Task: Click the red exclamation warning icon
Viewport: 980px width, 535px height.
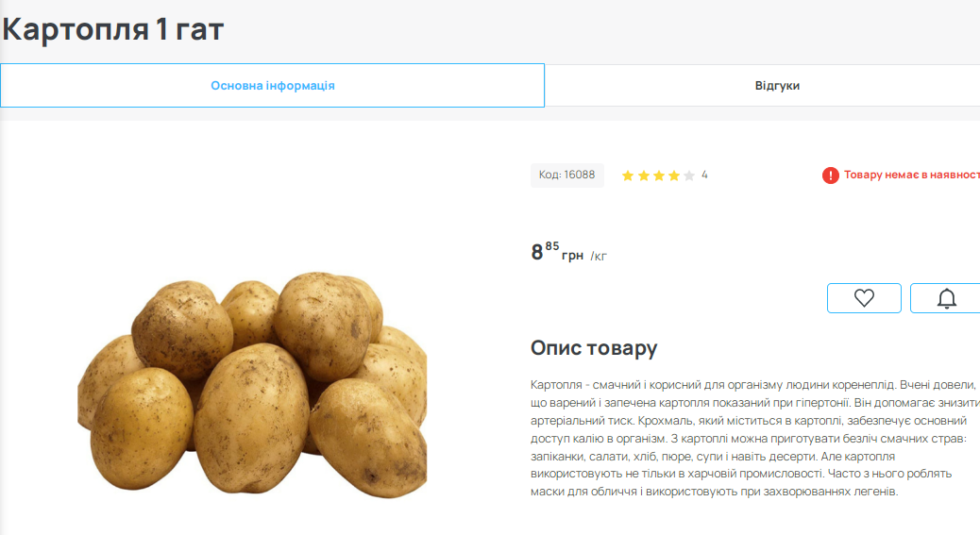Action: point(830,176)
